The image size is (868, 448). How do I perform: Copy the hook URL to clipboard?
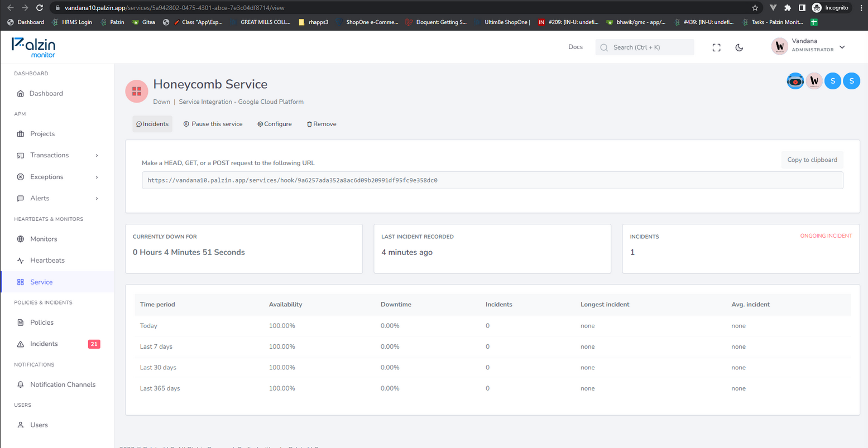tap(812, 160)
